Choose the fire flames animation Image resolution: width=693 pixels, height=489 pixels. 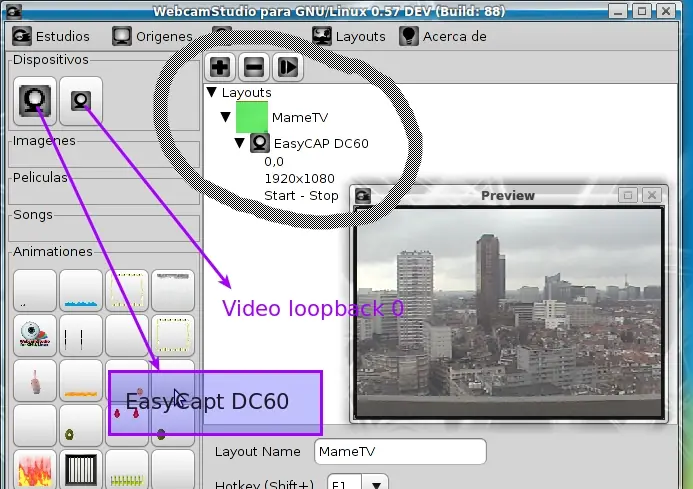(x=35, y=470)
